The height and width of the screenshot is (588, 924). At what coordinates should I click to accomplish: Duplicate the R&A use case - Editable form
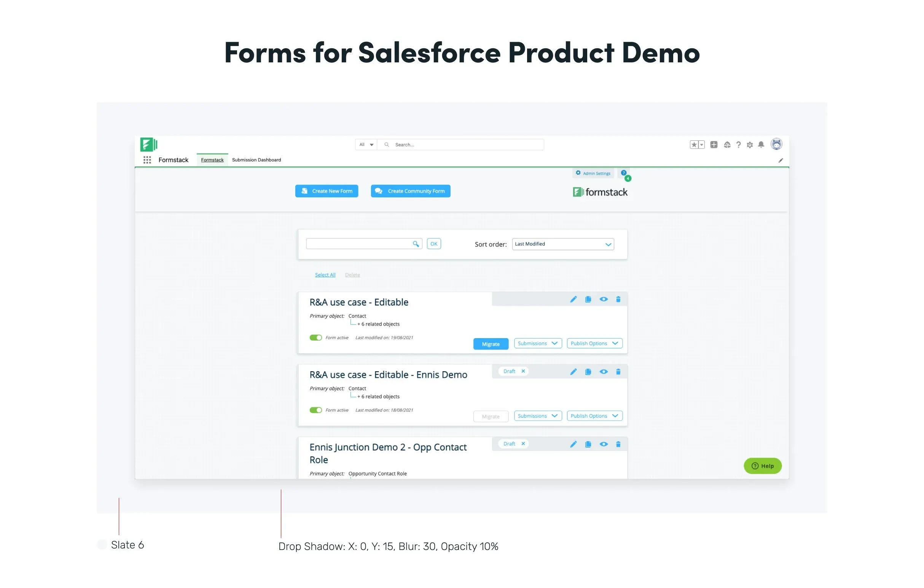pos(588,299)
